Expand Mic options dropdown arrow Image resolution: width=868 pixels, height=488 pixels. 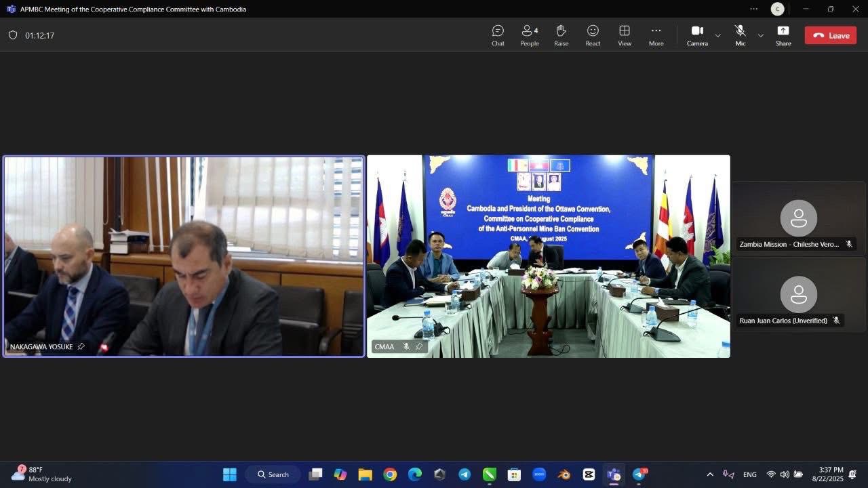point(760,35)
